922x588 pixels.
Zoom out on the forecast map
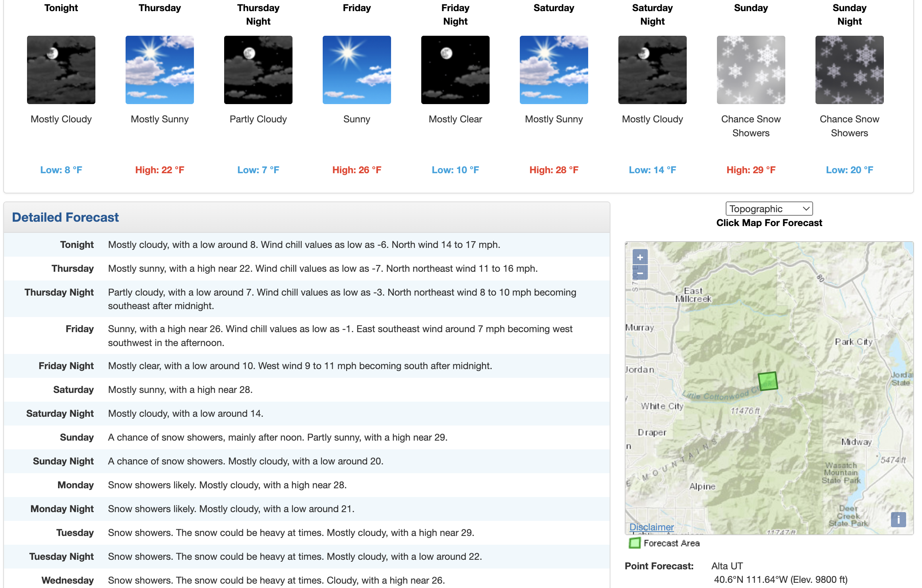(x=640, y=273)
